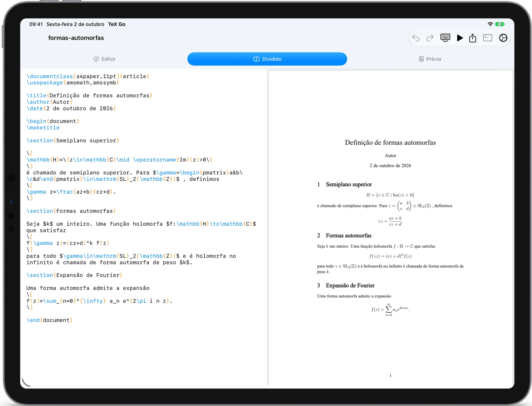This screenshot has height=406, width=532.
Task: Click the rendered γz fraction formula
Action: click(390, 221)
